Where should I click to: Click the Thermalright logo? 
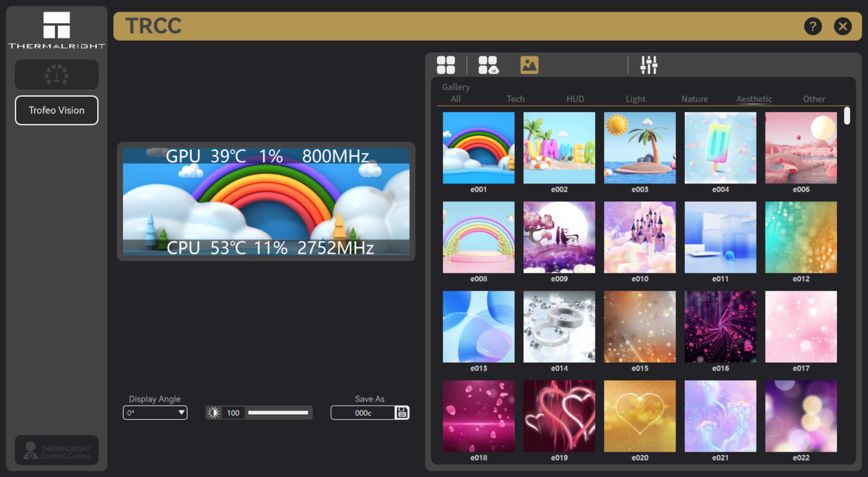click(56, 30)
